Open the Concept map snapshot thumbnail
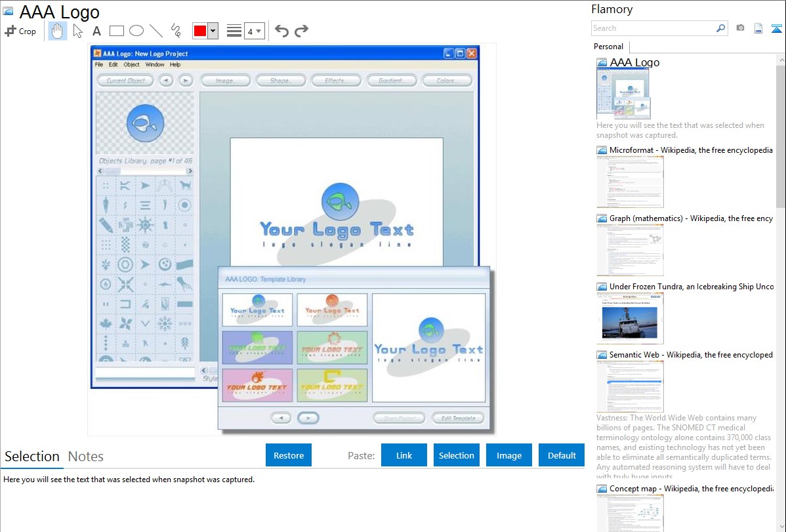This screenshot has width=786, height=532. [x=630, y=513]
